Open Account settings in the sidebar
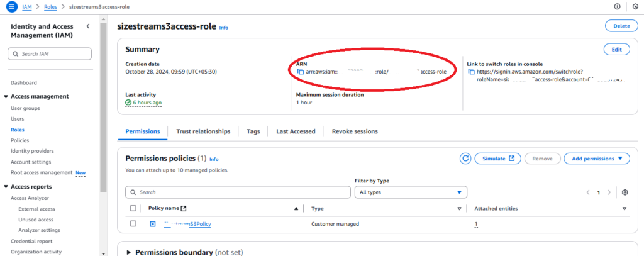 [x=31, y=162]
